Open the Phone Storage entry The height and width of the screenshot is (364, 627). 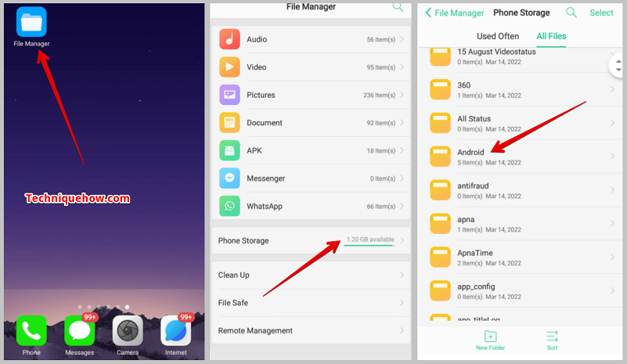311,240
